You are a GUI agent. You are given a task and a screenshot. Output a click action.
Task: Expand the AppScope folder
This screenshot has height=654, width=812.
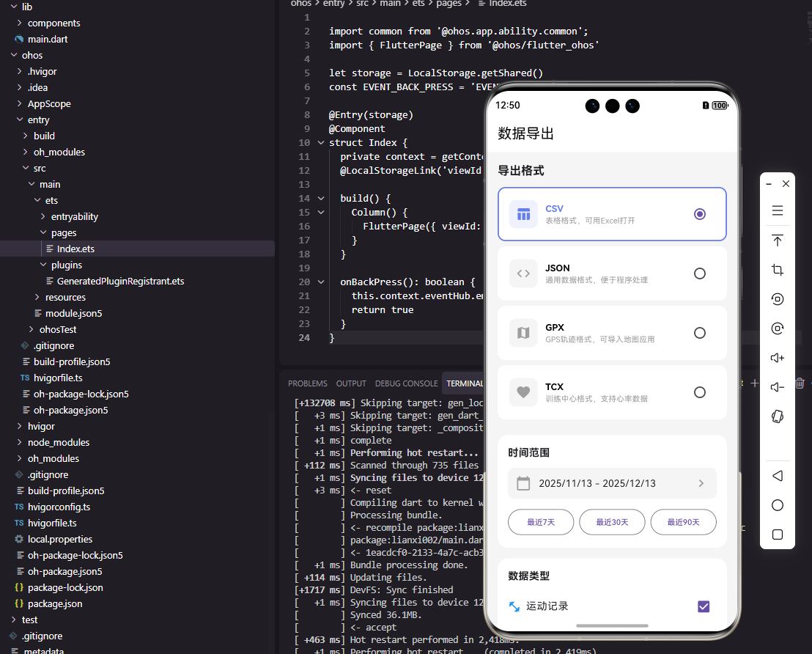click(20, 103)
